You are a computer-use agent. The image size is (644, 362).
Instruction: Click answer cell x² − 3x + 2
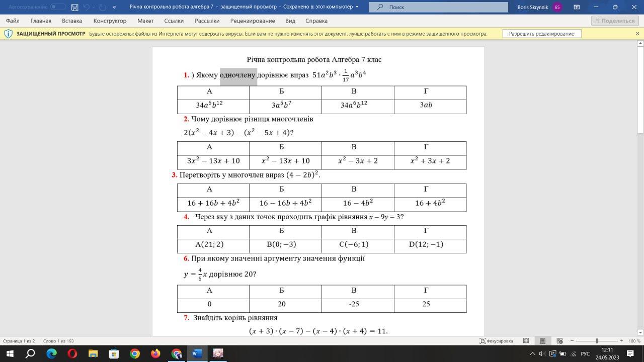click(x=358, y=162)
